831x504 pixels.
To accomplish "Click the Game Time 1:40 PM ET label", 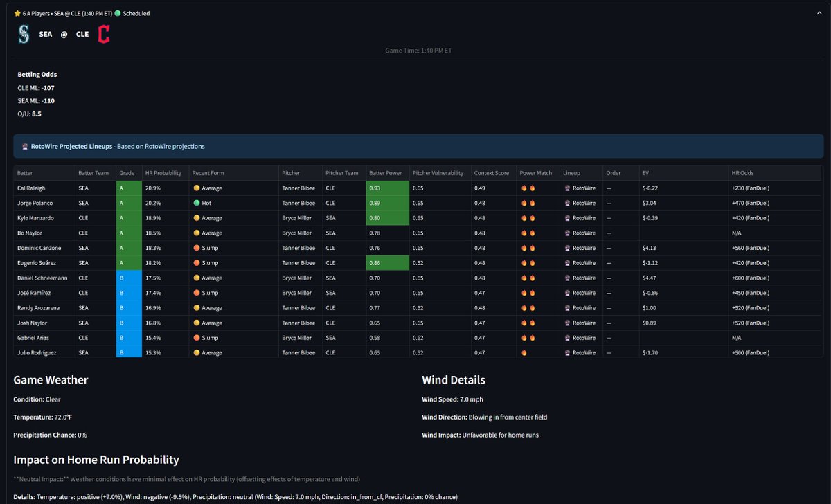I will 418,51.
